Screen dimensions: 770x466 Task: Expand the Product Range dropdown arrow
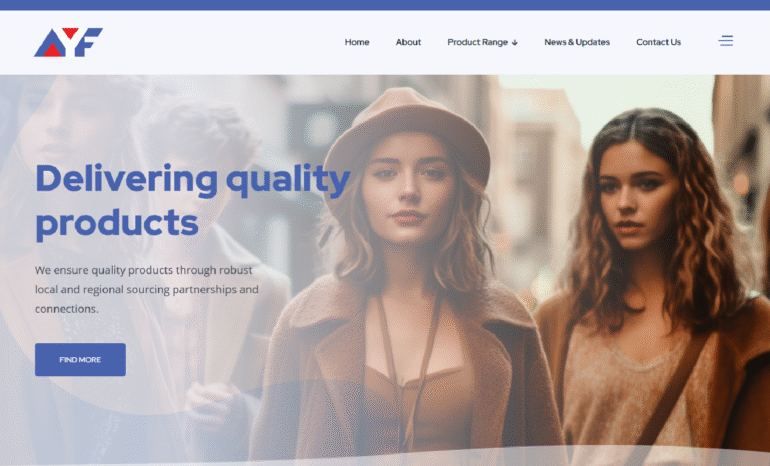pyautogui.click(x=515, y=43)
